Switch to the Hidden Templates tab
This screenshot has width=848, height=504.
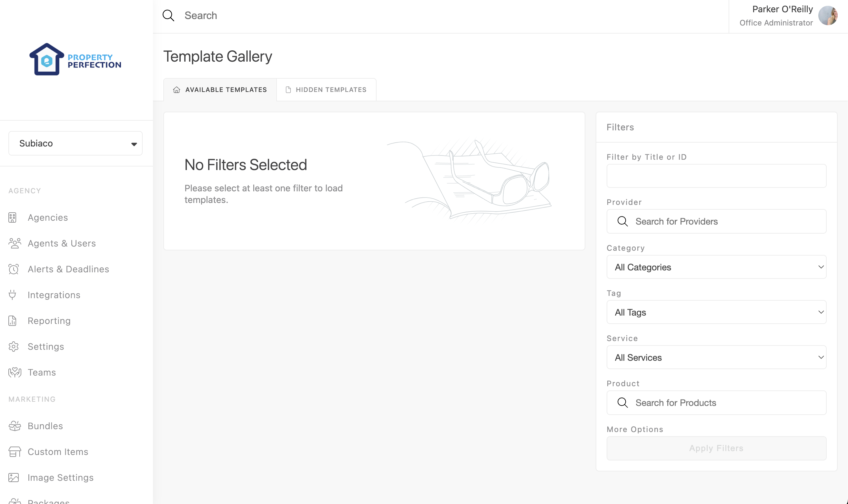coord(326,90)
